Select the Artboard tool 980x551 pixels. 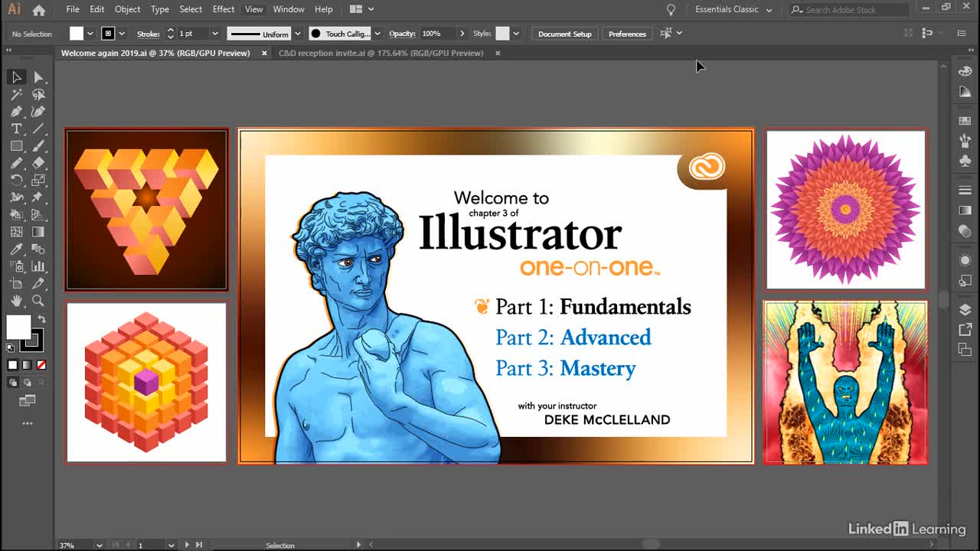pyautogui.click(x=16, y=284)
